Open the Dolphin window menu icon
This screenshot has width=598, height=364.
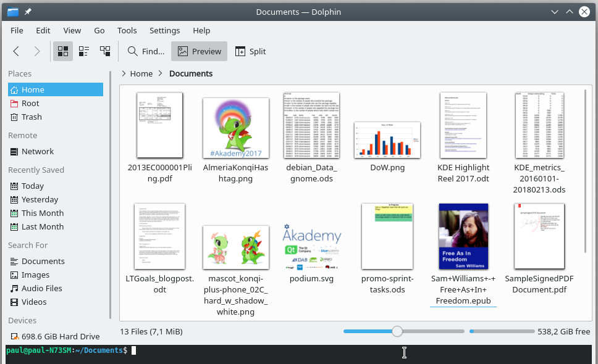[13, 12]
